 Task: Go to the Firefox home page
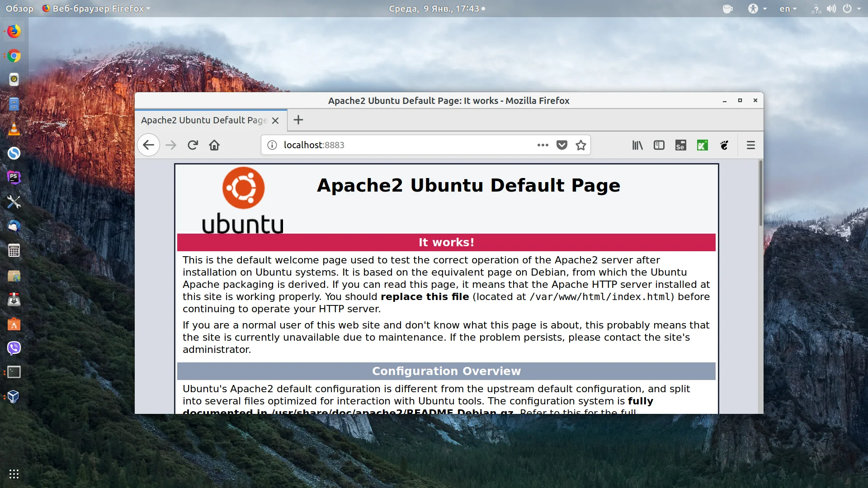[x=214, y=145]
